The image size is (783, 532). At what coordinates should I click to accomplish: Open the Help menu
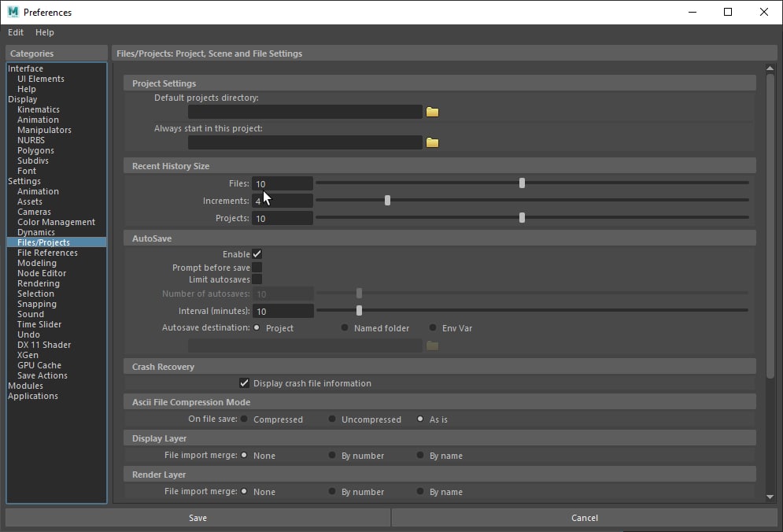click(44, 32)
